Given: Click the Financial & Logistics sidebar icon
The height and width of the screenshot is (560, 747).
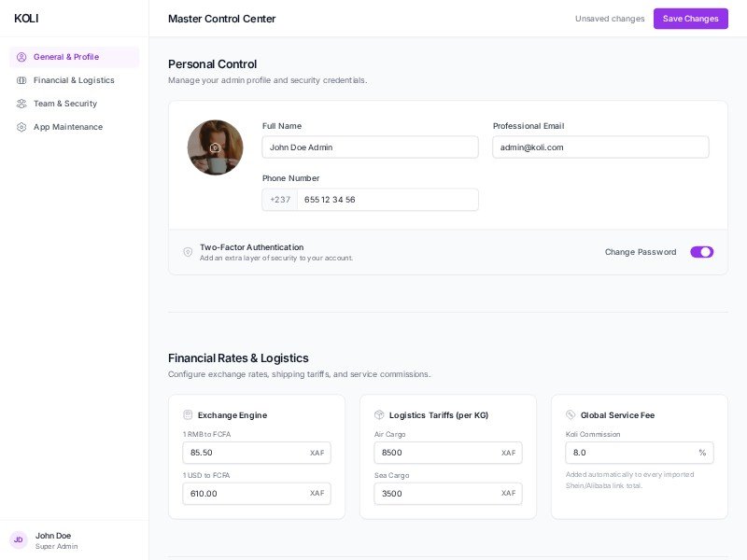Looking at the screenshot, I should [x=21, y=80].
